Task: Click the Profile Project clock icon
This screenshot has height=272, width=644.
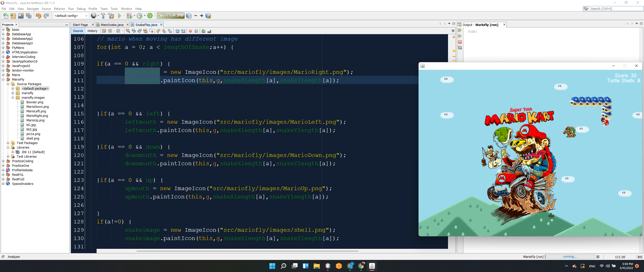Action: tap(140, 16)
